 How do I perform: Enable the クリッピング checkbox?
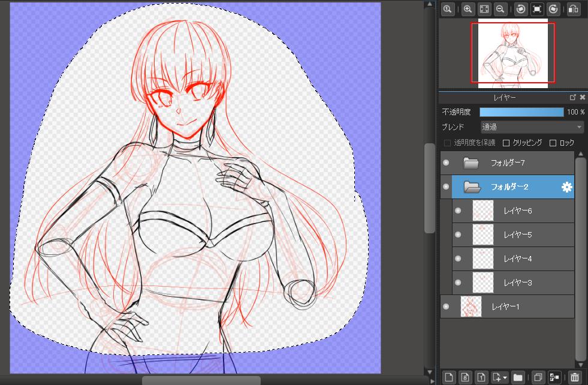click(x=506, y=143)
